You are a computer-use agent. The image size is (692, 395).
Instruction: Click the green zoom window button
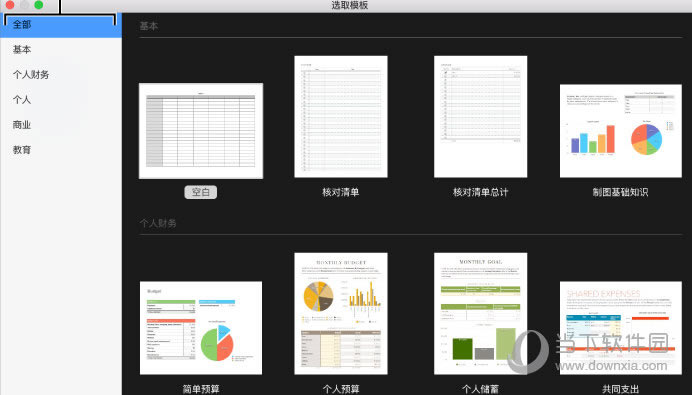coord(39,5)
